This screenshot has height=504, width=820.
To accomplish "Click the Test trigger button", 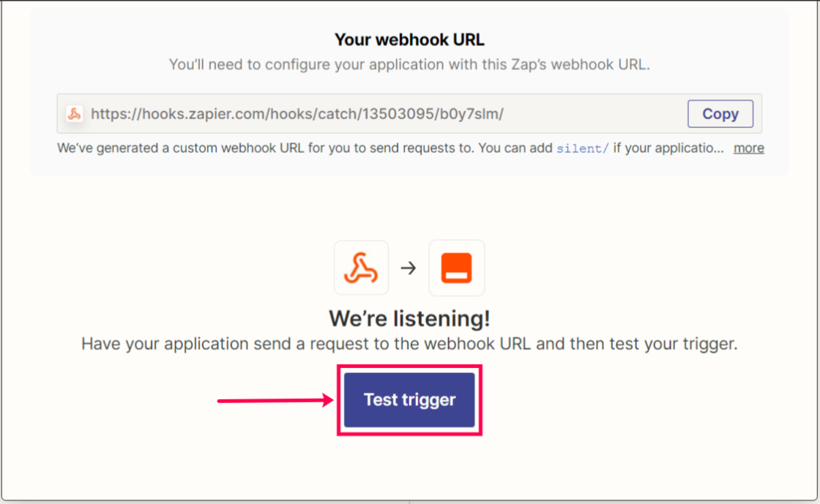I will [x=409, y=399].
